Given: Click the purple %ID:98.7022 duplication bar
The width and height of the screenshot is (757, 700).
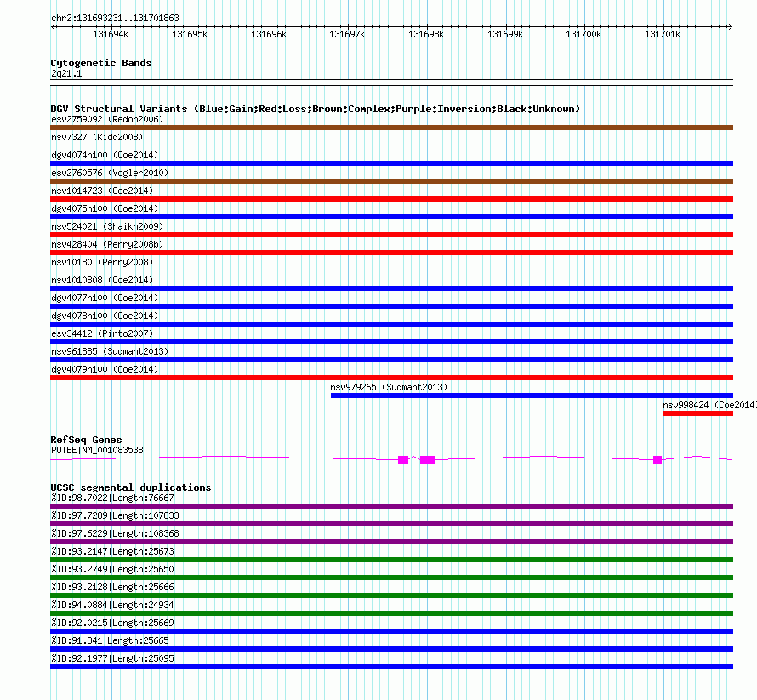Looking at the screenshot, I should (391, 506).
